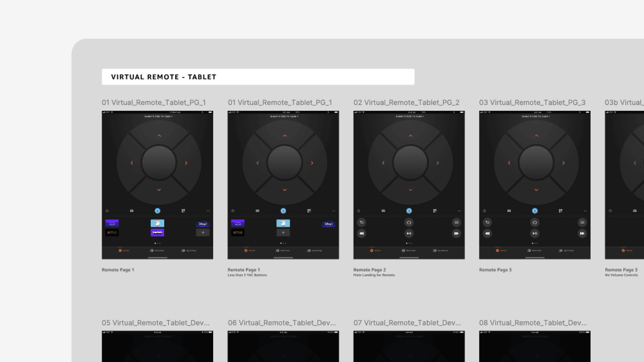Image resolution: width=644 pixels, height=362 pixels.
Task: Click Play/Pause in the PG_3 artboard
Action: click(x=535, y=233)
